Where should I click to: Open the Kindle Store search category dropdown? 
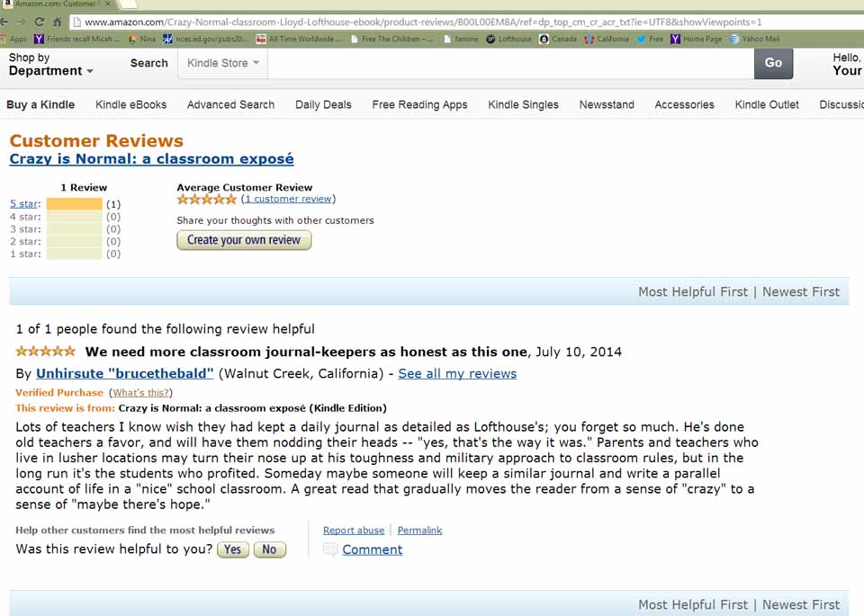click(222, 63)
